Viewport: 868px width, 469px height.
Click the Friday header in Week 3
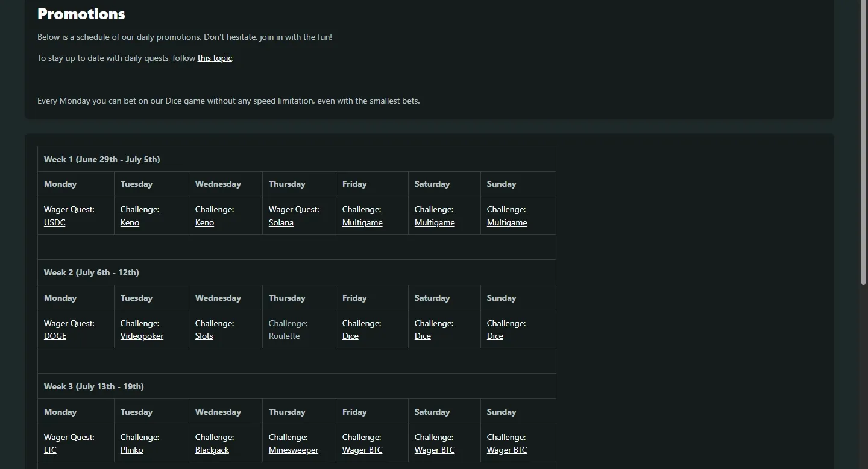(x=354, y=412)
